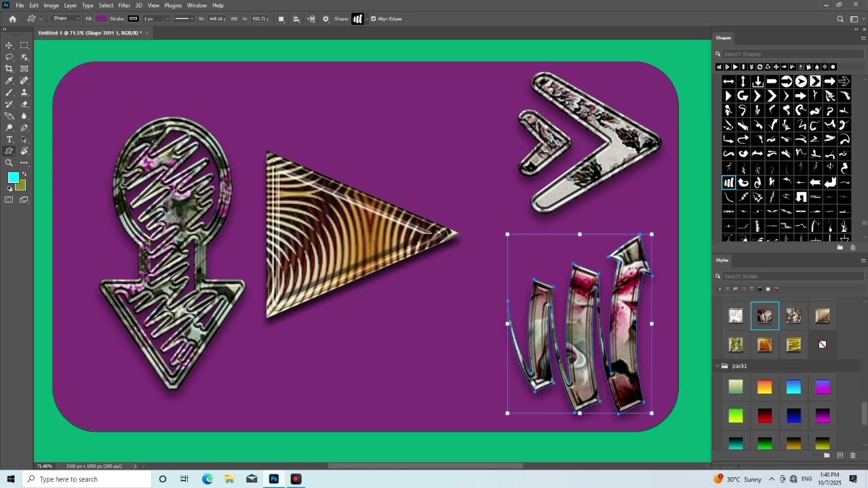The height and width of the screenshot is (488, 868).
Task: Apply the orange-yellow gradient style in pack1
Action: pos(765,387)
